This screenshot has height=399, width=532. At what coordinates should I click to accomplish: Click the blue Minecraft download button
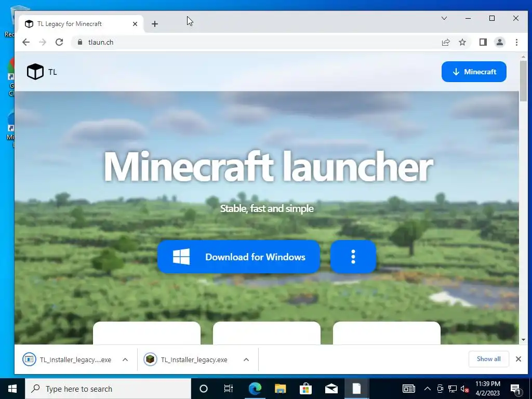[474, 72]
